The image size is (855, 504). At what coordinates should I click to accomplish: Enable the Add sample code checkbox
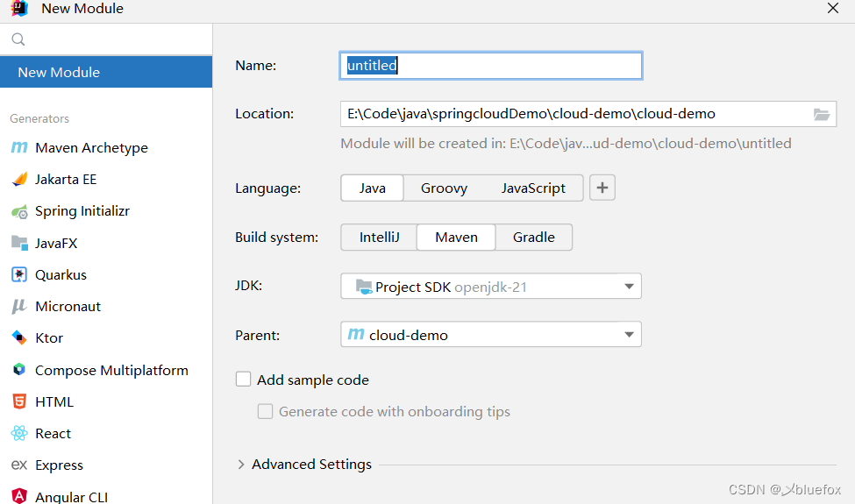click(243, 380)
